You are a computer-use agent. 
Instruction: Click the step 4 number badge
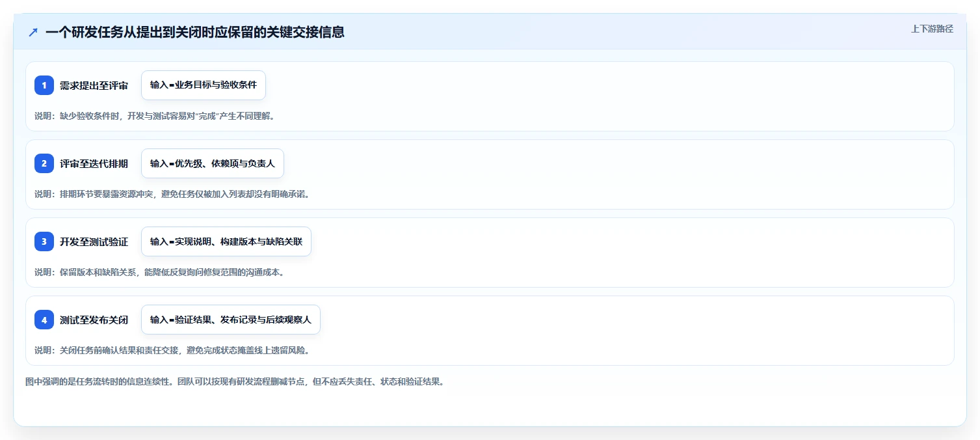44,320
